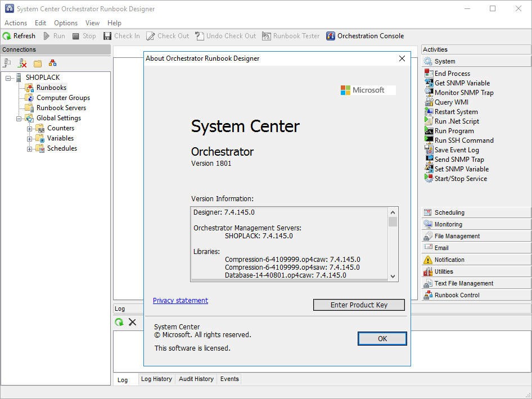Viewport: 532px width, 399px height.
Task: Expand the Runbook Control category
Action: [476, 295]
